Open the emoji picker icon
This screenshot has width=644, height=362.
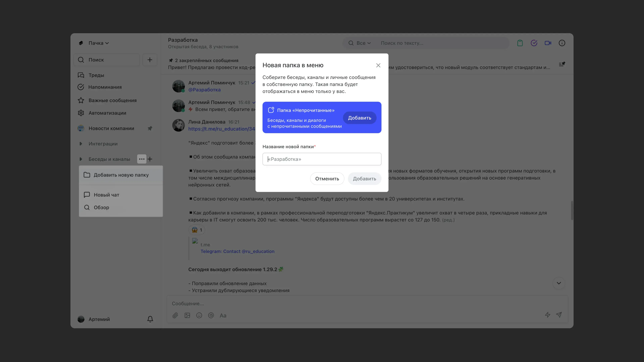click(199, 315)
